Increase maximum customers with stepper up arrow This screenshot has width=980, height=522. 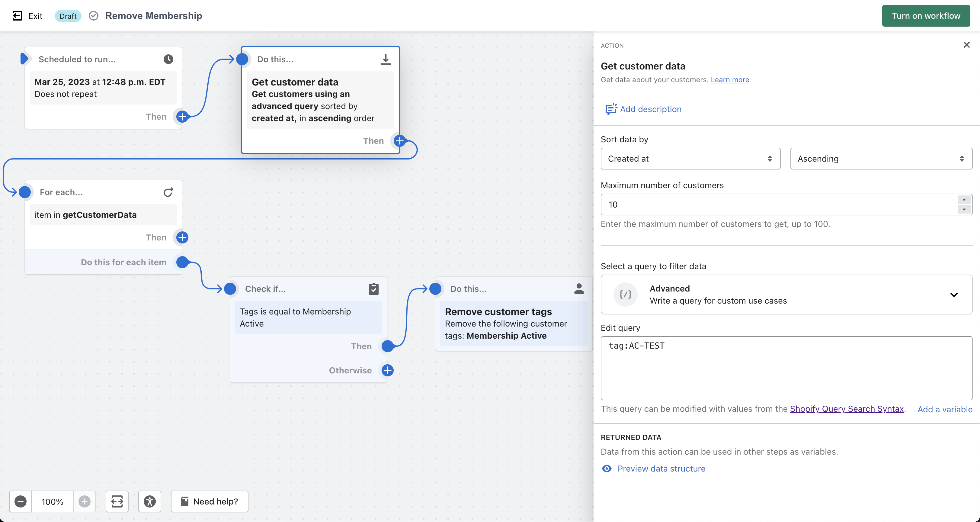pos(964,200)
